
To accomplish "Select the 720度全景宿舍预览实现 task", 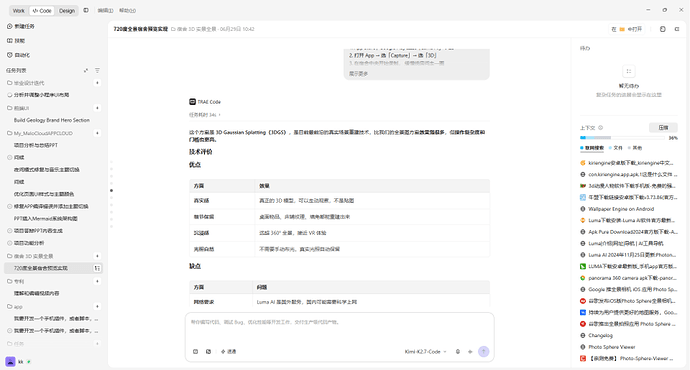I will pos(40,268).
